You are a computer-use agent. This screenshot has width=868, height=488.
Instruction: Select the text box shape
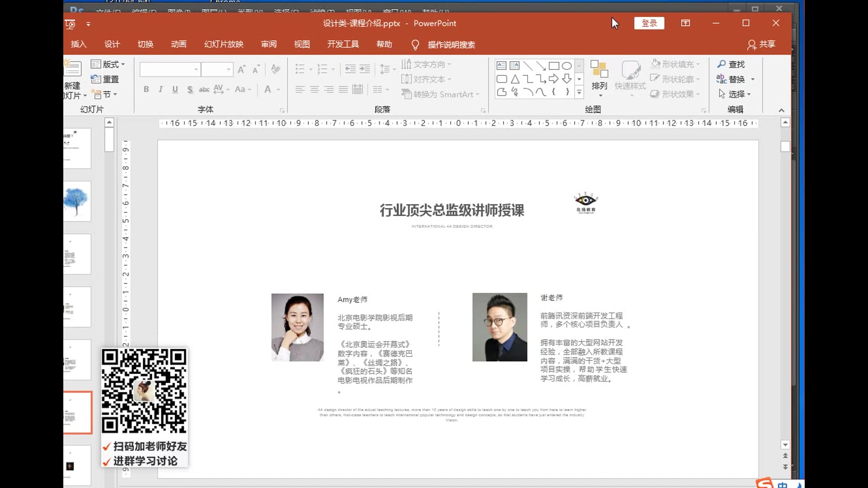[501, 66]
